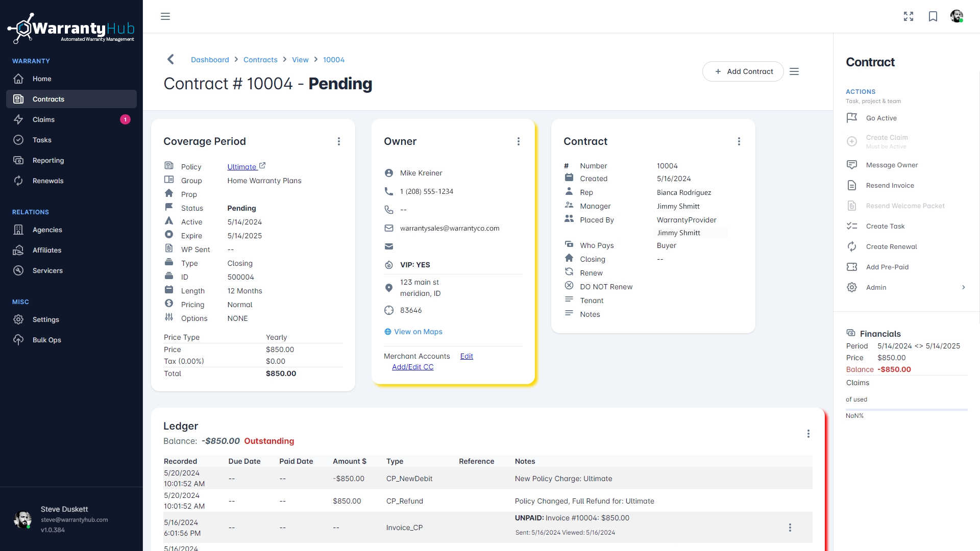Open the Ledger overflow menu
Image resolution: width=980 pixels, height=551 pixels.
coord(808,433)
